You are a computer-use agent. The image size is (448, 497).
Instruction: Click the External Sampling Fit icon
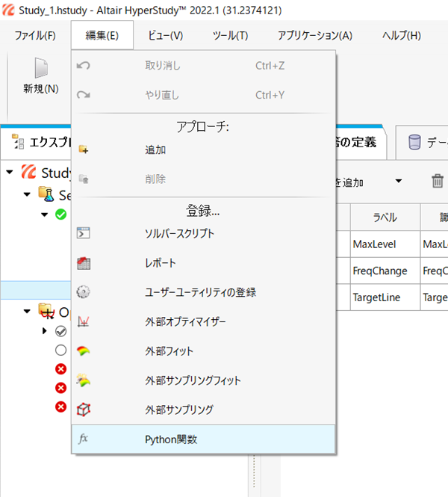pos(84,380)
